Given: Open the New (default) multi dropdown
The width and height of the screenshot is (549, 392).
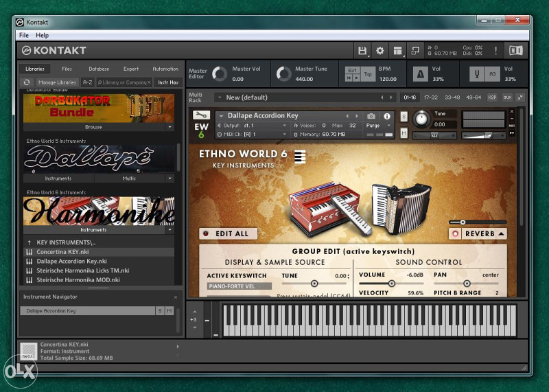Looking at the screenshot, I should [220, 97].
